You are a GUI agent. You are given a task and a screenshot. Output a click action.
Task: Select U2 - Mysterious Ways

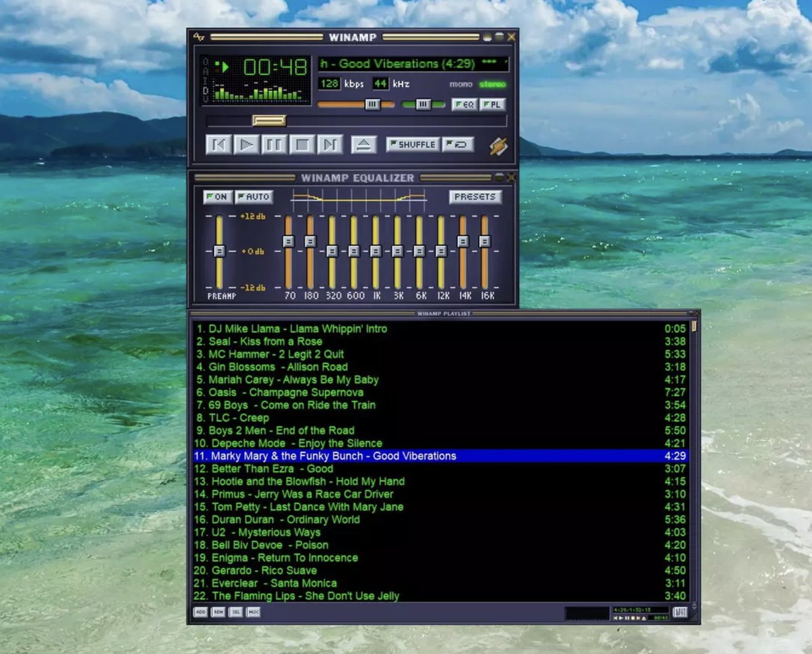(x=441, y=532)
